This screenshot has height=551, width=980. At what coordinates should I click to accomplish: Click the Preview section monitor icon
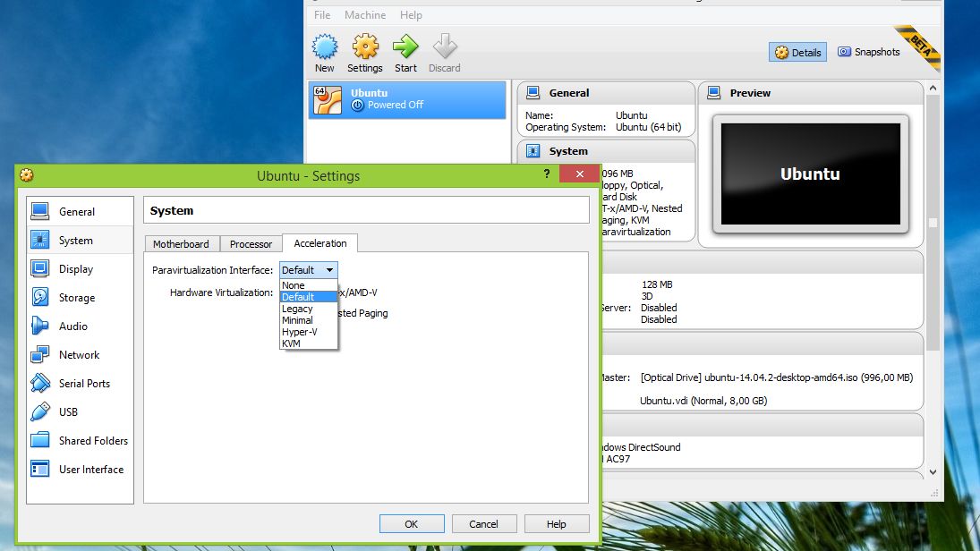point(714,93)
